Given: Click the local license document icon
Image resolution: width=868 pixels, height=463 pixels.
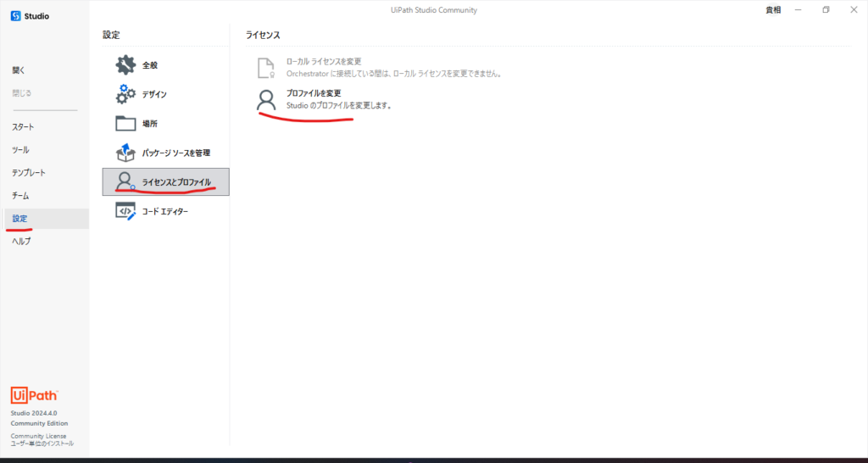Looking at the screenshot, I should click(266, 68).
